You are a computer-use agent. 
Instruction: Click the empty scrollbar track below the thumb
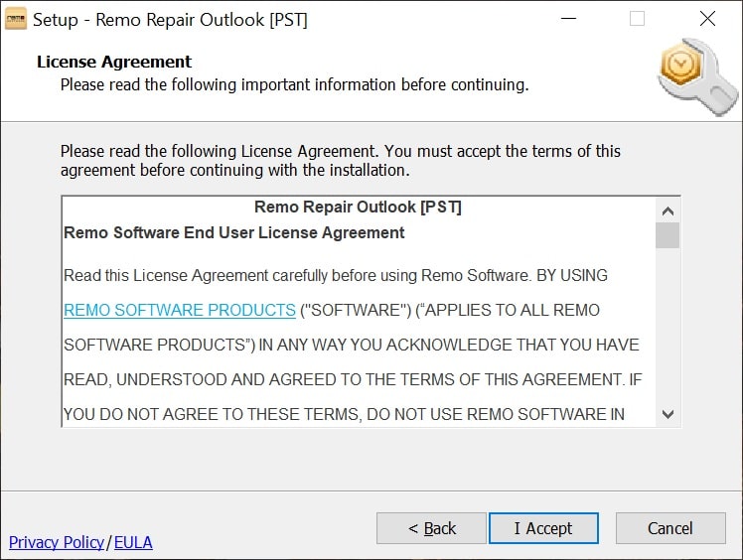coord(668,328)
